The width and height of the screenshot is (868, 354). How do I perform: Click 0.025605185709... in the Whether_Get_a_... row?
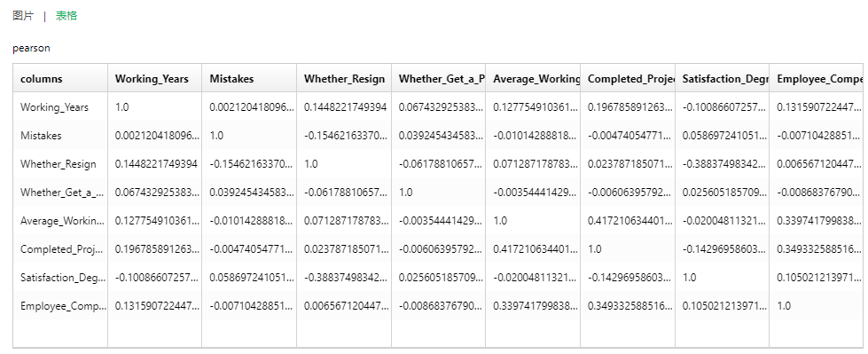pos(724,193)
